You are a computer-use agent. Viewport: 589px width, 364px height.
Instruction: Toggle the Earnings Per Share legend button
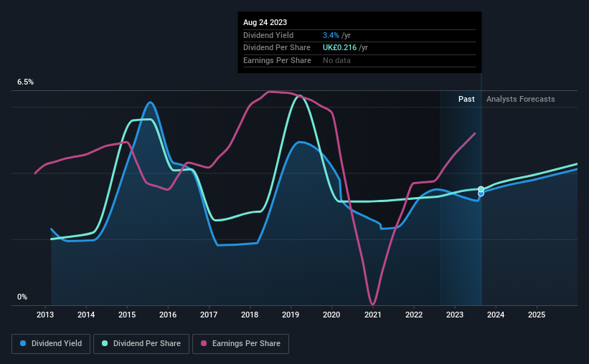pos(240,344)
